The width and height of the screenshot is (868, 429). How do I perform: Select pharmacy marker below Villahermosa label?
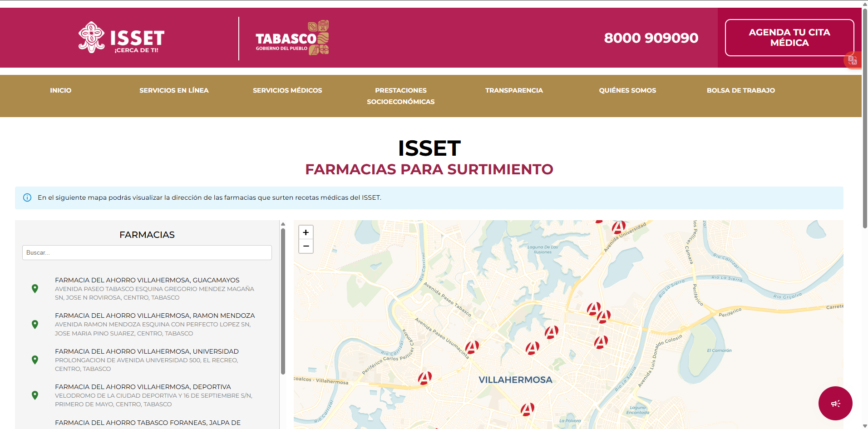click(x=528, y=409)
